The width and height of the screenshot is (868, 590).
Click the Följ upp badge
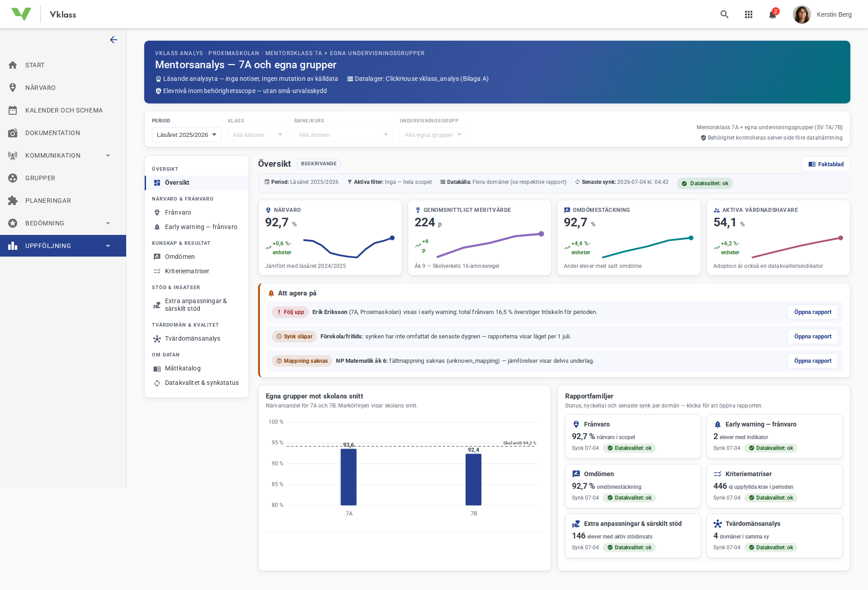(x=290, y=312)
